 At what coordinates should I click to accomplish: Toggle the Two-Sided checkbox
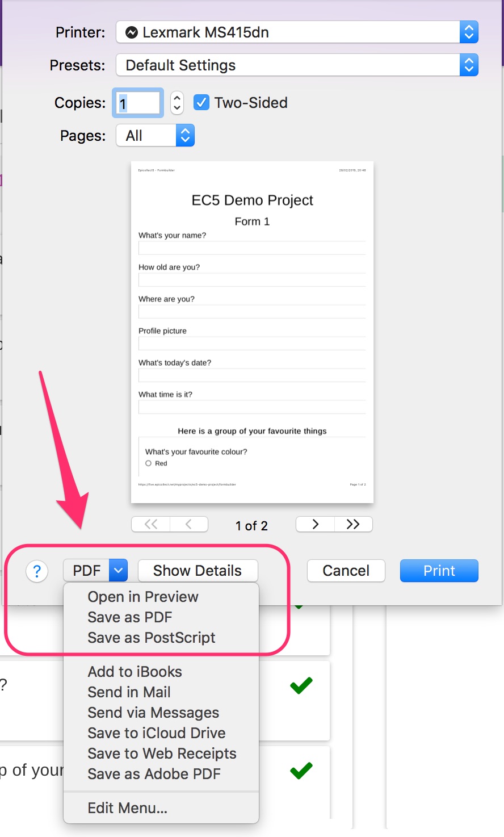coord(201,103)
